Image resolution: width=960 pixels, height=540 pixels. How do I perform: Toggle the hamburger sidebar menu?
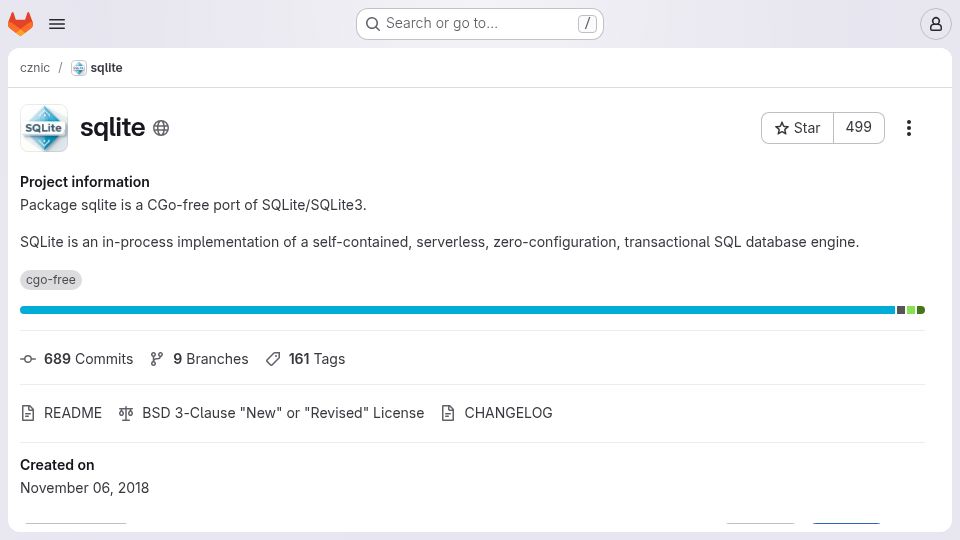pyautogui.click(x=57, y=24)
